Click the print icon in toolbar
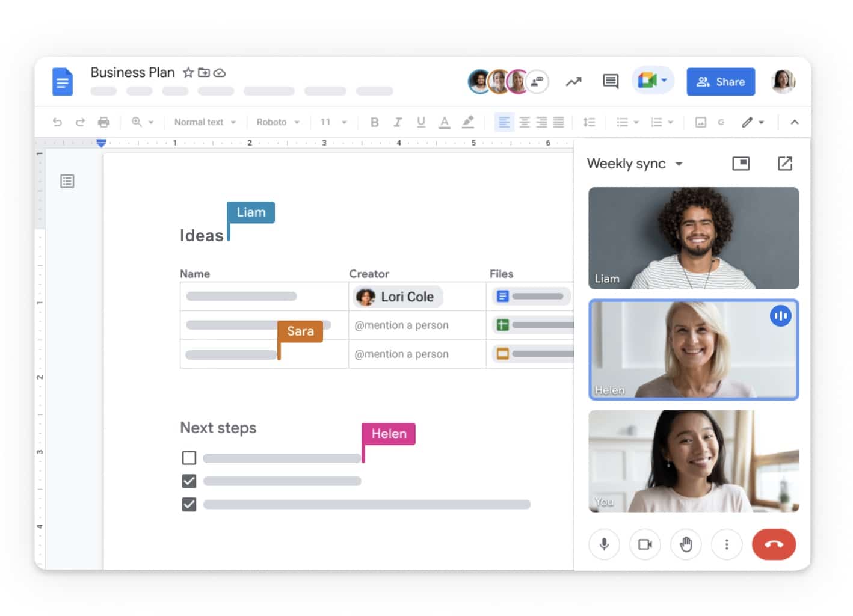The image size is (853, 616). pos(103,122)
